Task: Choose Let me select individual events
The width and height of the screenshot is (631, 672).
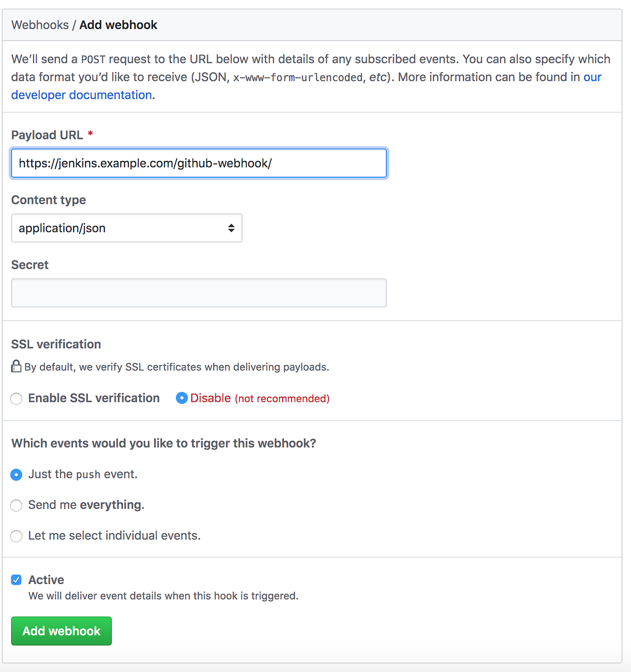Action: coord(16,536)
